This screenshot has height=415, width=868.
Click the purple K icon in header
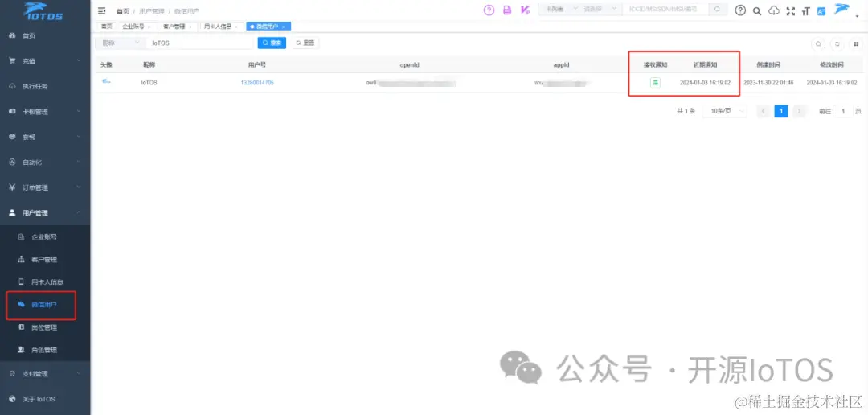pyautogui.click(x=526, y=10)
